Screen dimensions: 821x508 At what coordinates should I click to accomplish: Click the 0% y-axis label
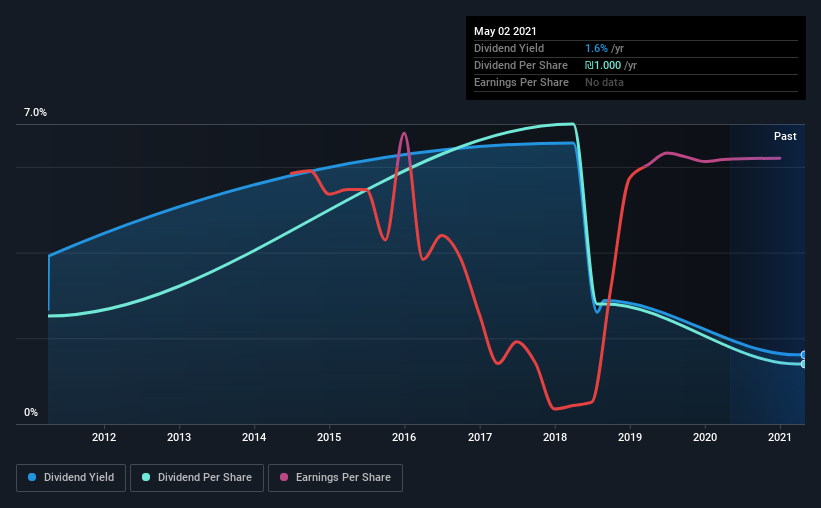point(31,412)
